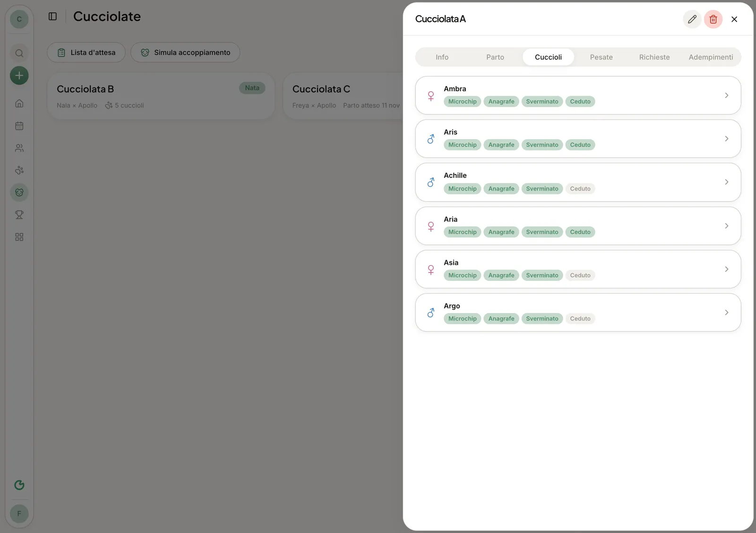This screenshot has width=756, height=533.
Task: Open the Cucciolata B card
Action: 161,96
